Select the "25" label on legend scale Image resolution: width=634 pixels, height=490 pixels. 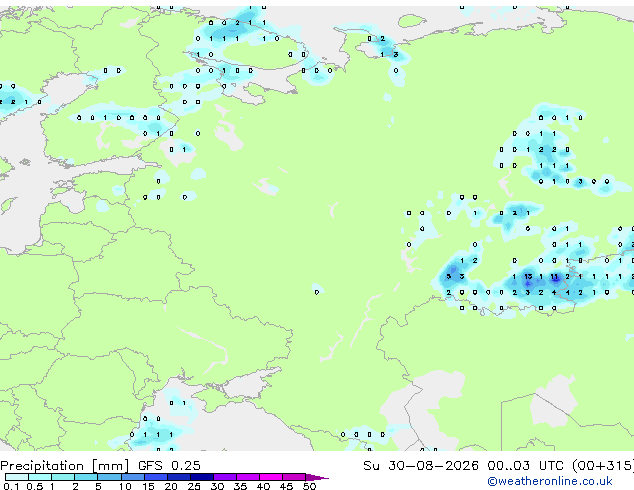(x=194, y=486)
